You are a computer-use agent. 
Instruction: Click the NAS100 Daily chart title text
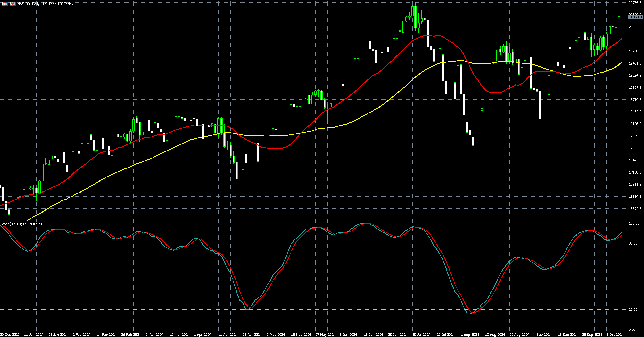click(45, 4)
